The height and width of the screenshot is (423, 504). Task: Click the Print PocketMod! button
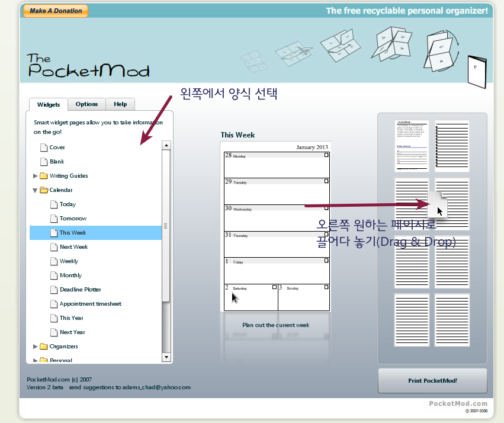tap(432, 381)
